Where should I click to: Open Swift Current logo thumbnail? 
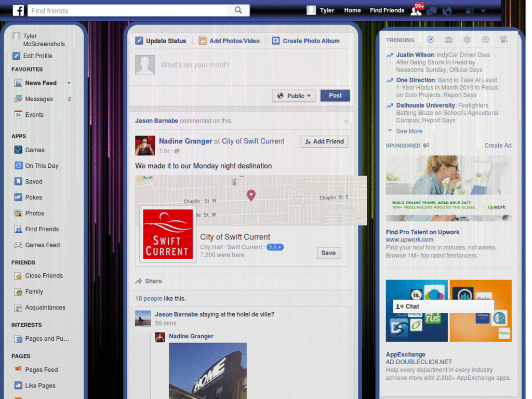pyautogui.click(x=168, y=234)
